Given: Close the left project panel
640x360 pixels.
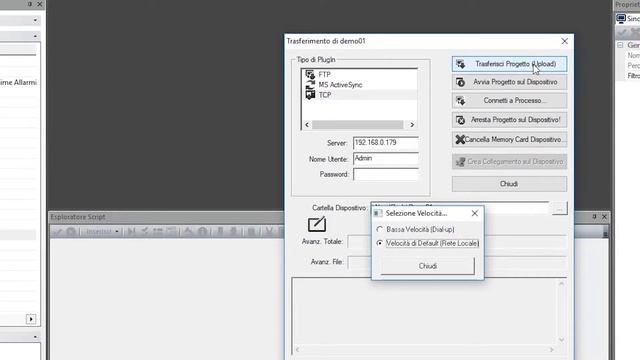Looking at the screenshot, I should coord(40,4).
